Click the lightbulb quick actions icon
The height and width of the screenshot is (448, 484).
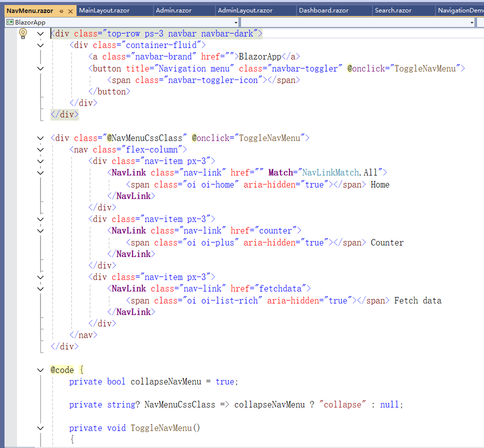tap(22, 33)
